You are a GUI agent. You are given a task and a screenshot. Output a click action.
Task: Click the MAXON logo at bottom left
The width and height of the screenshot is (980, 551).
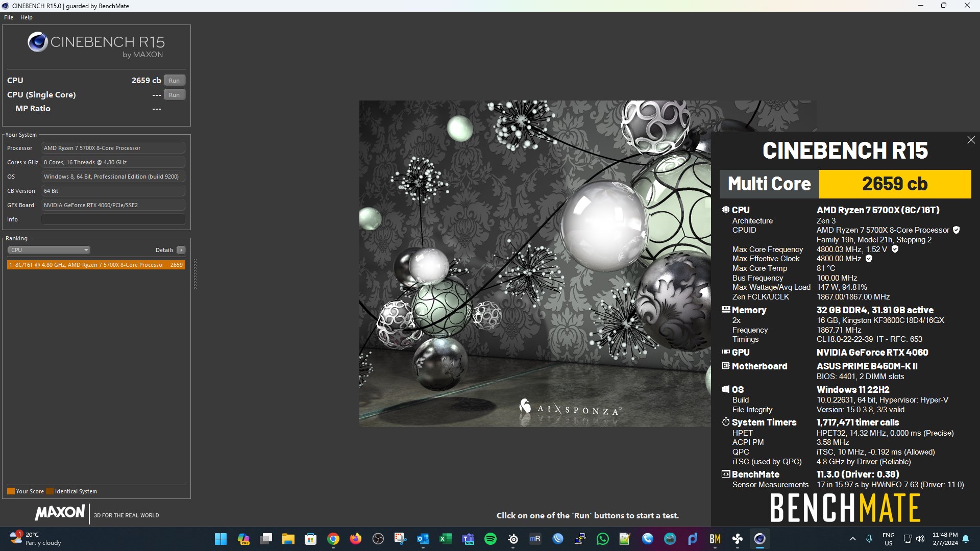[x=60, y=513]
